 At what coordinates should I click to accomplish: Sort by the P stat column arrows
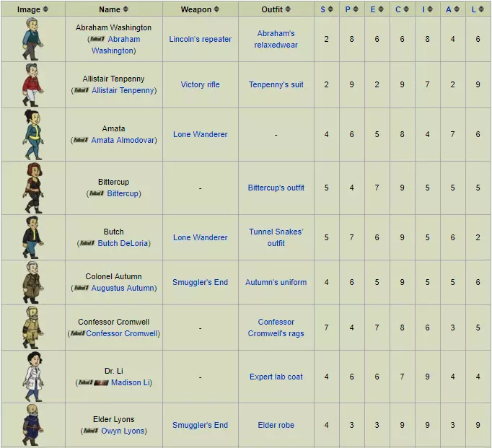pos(356,9)
